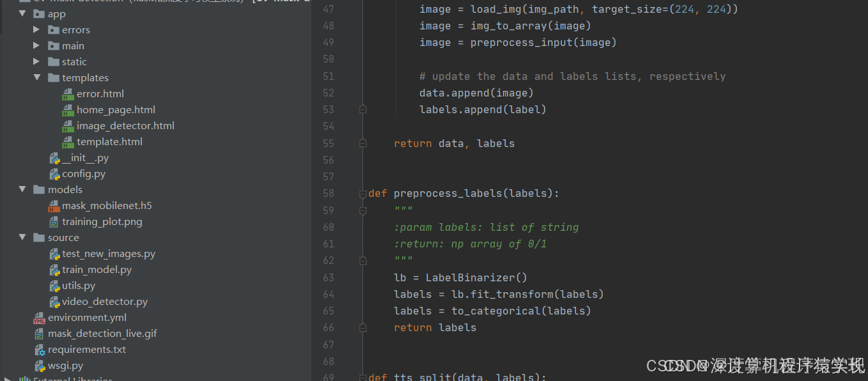Click the mask_detection_live.gif file icon
The width and height of the screenshot is (868, 381).
40,334
